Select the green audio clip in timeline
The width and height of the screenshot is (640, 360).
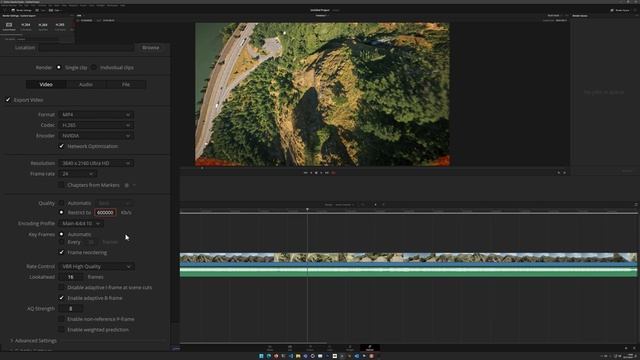tap(408, 272)
